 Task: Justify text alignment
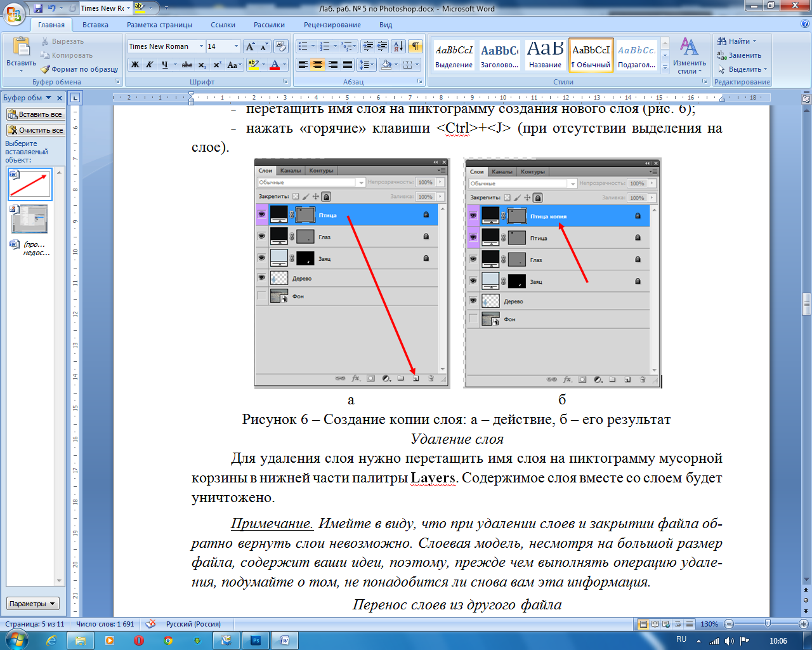tap(348, 65)
